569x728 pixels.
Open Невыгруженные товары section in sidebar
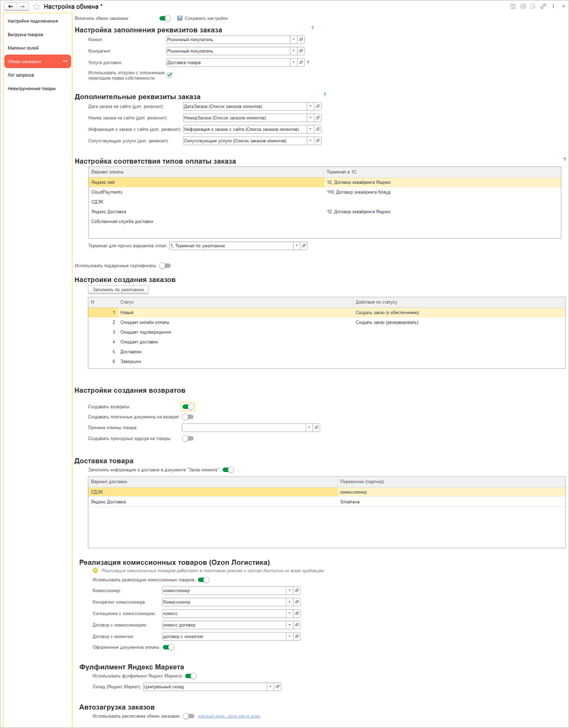(x=37, y=89)
